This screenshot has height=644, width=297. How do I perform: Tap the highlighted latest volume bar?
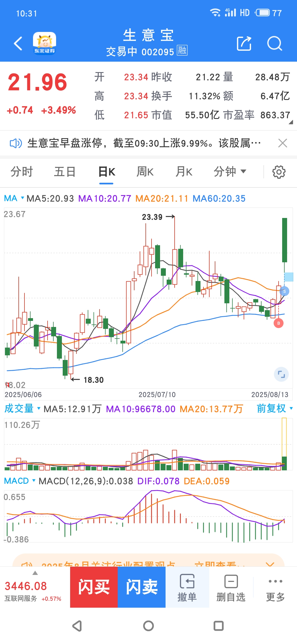point(284,444)
